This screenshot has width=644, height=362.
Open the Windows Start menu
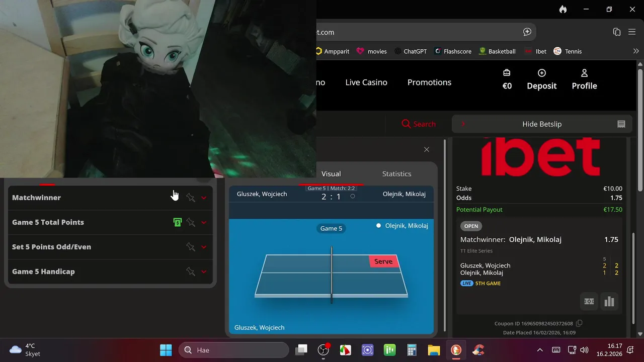pyautogui.click(x=166, y=350)
